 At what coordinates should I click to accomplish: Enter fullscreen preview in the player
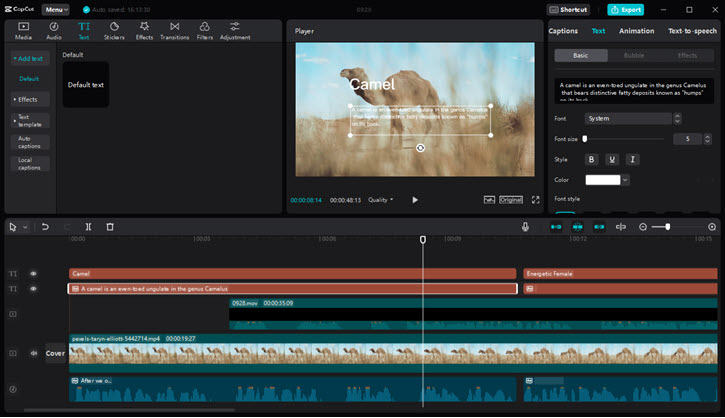click(535, 200)
